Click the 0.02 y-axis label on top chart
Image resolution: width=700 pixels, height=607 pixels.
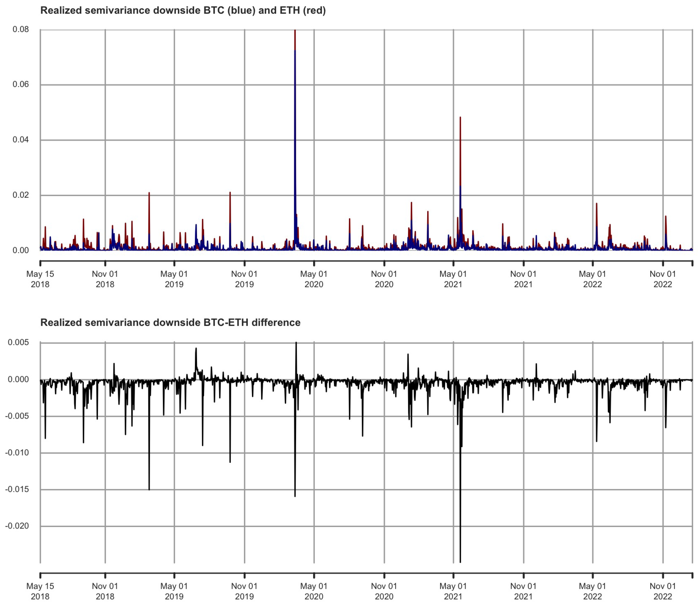tap(21, 195)
